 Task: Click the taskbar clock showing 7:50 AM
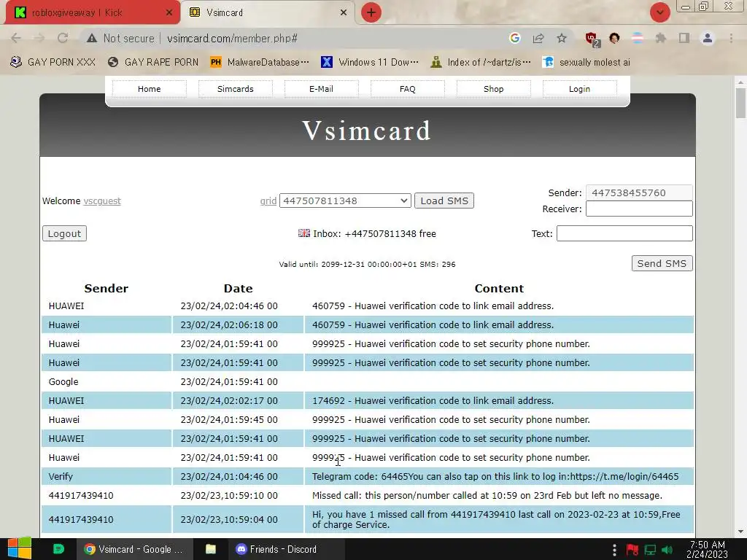pyautogui.click(x=708, y=549)
